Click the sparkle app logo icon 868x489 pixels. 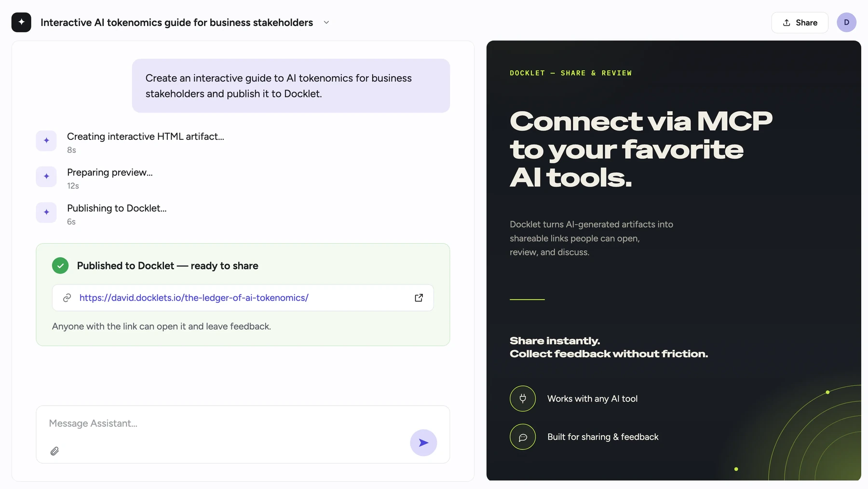pos(21,22)
